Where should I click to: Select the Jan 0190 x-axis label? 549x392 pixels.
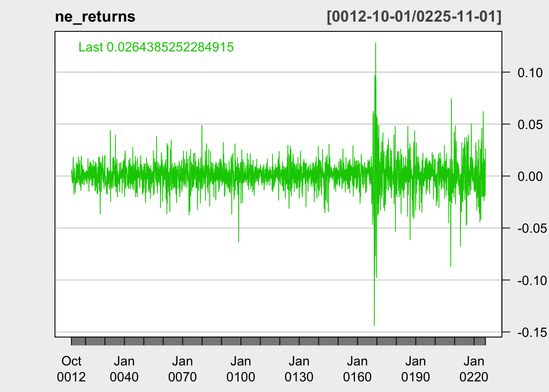(x=415, y=369)
